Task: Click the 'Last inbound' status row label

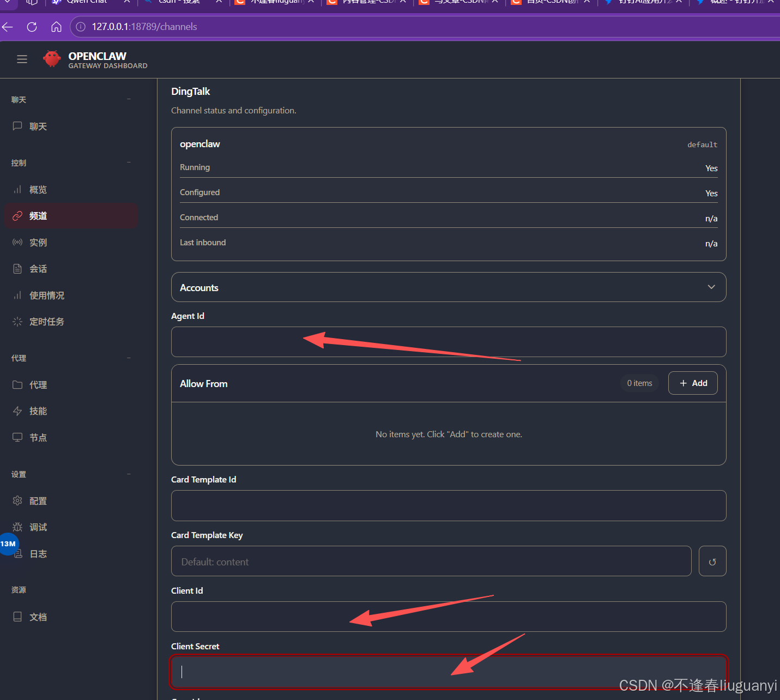Action: click(x=203, y=243)
